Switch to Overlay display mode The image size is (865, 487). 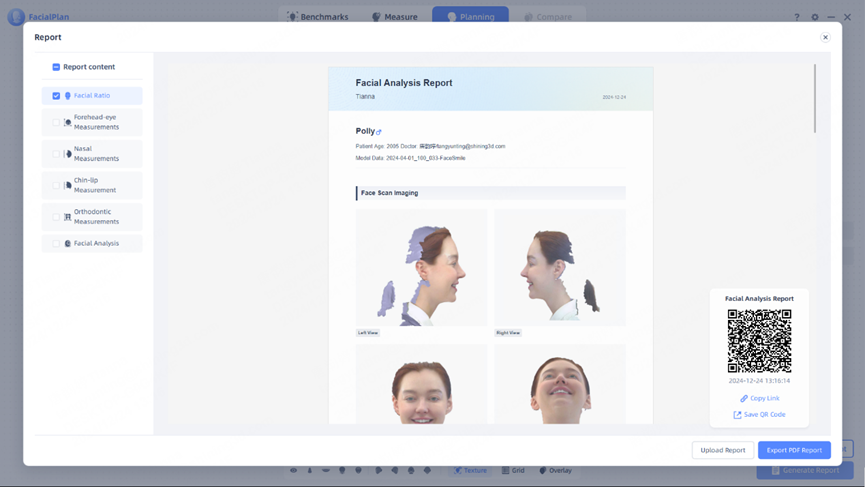(x=555, y=470)
